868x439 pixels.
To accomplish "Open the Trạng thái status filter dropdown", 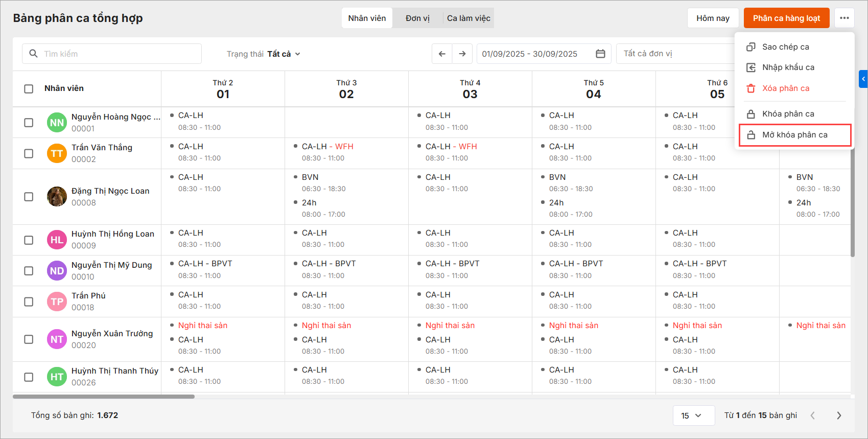I will click(x=264, y=54).
